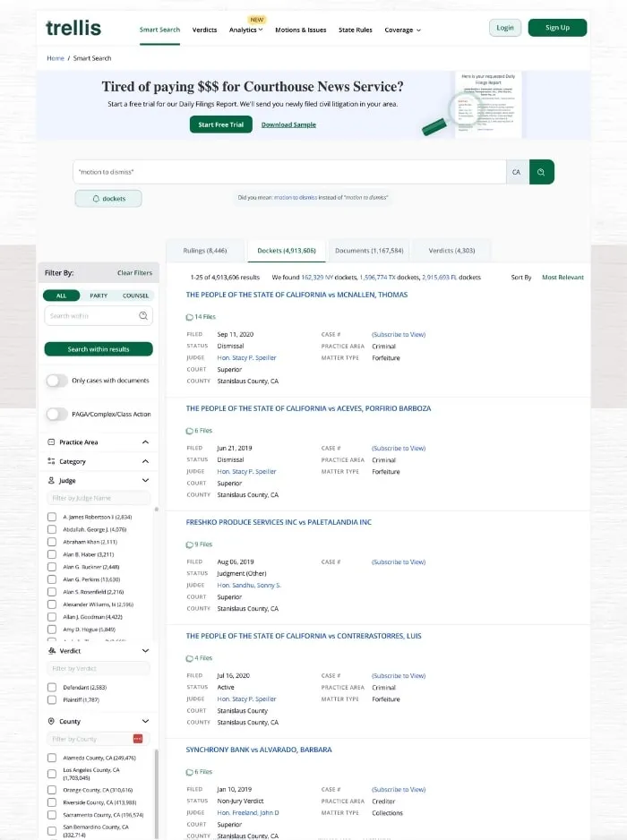Click the 4 Files icon for Contrerastorres case
The image size is (627, 840).
pyautogui.click(x=189, y=658)
